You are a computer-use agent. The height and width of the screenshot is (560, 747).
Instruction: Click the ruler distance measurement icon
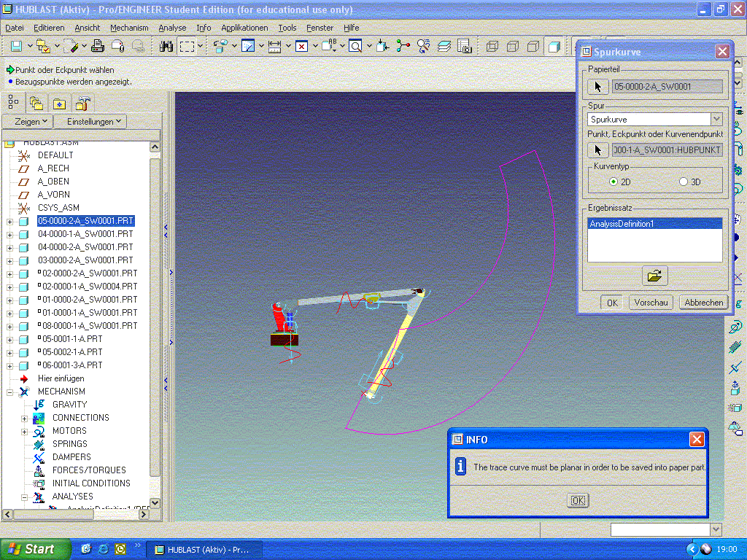(x=274, y=46)
